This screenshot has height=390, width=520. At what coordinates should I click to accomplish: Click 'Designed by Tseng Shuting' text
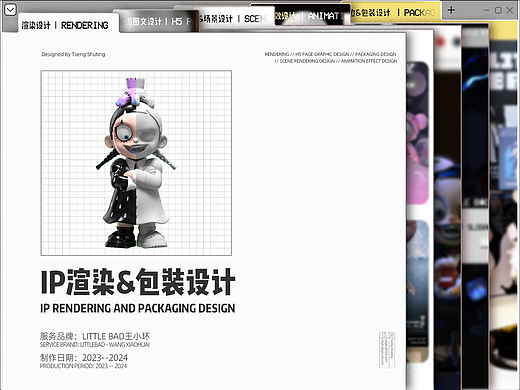coord(73,54)
